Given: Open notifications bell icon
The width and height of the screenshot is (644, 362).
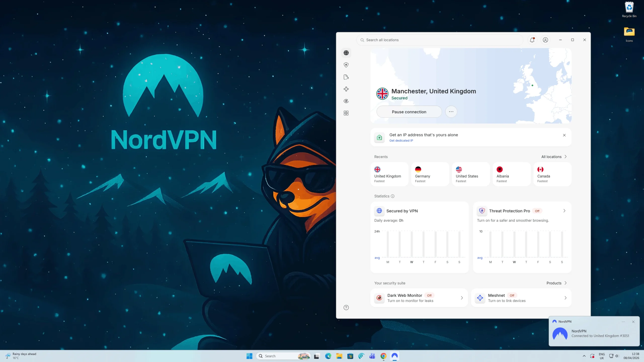Looking at the screenshot, I should click(x=532, y=40).
